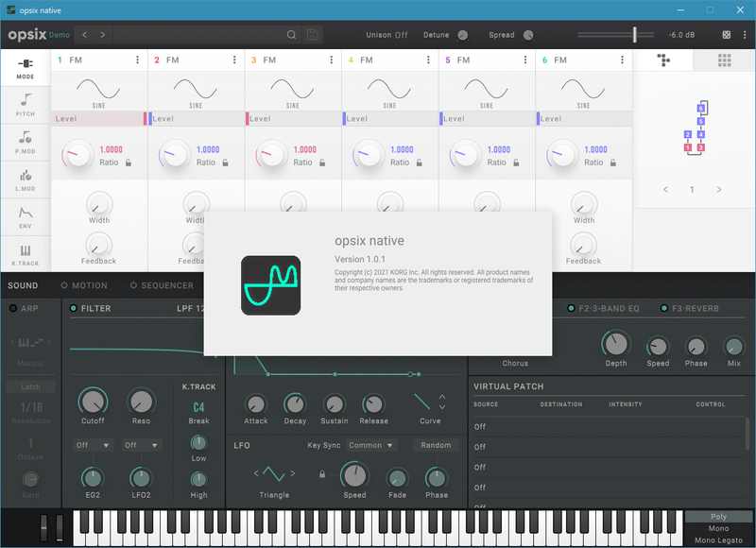
Task: Switch to the MOTION tab
Action: 84,285
